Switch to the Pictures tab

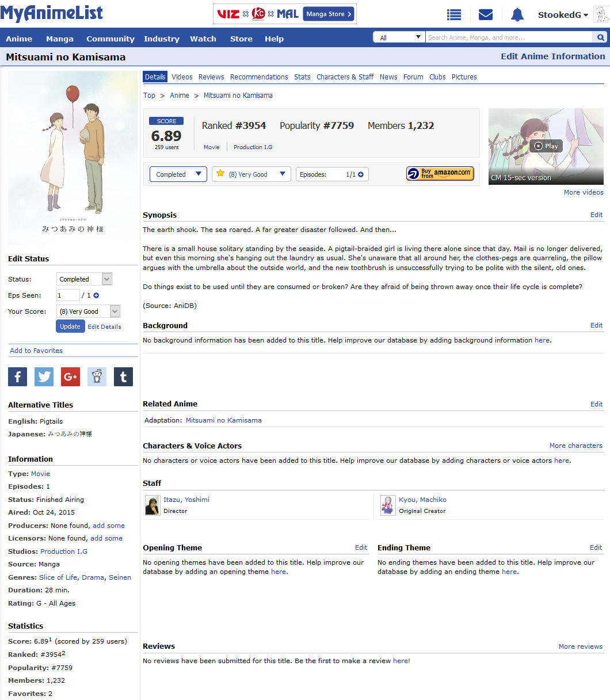[x=464, y=77]
